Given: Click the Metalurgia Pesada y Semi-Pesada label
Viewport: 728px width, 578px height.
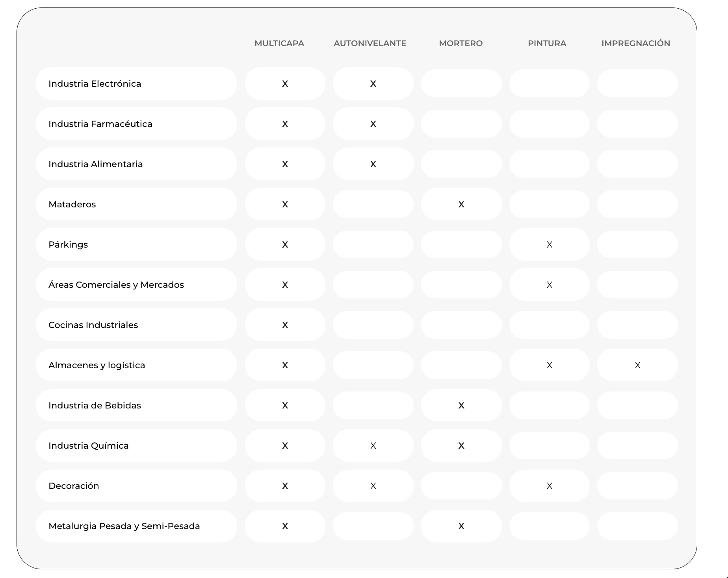Looking at the screenshot, I should point(124,526).
